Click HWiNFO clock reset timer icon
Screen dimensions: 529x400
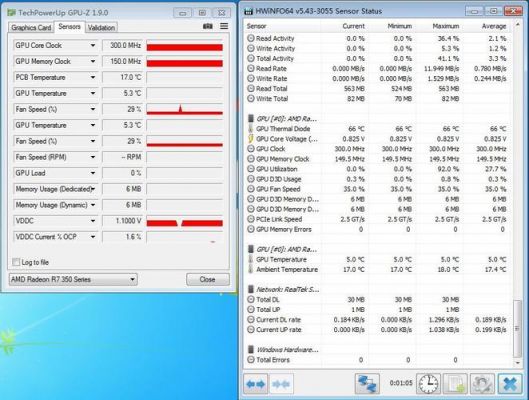(x=428, y=384)
